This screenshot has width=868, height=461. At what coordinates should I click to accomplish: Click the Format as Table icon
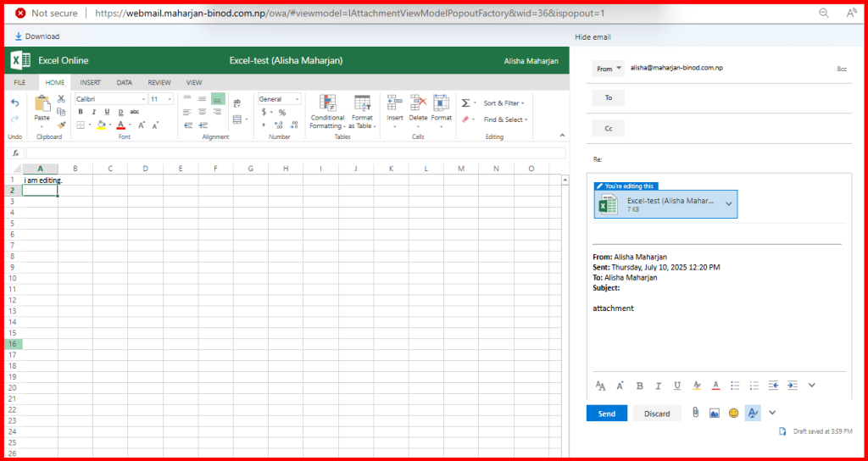[362, 105]
